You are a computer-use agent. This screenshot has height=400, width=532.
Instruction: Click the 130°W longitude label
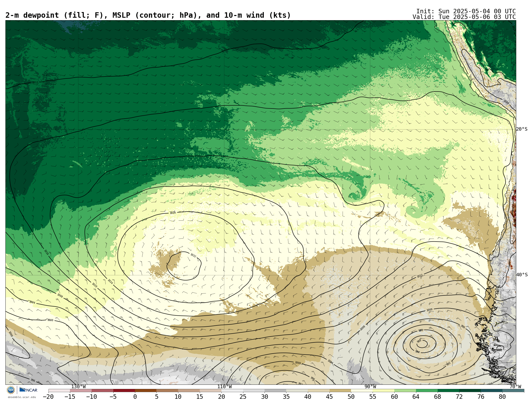click(78, 387)
